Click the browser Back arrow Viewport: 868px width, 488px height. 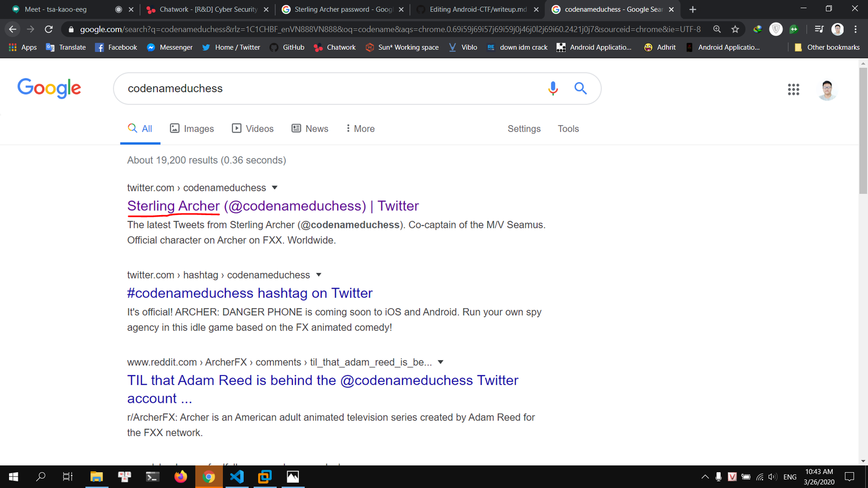coord(13,29)
